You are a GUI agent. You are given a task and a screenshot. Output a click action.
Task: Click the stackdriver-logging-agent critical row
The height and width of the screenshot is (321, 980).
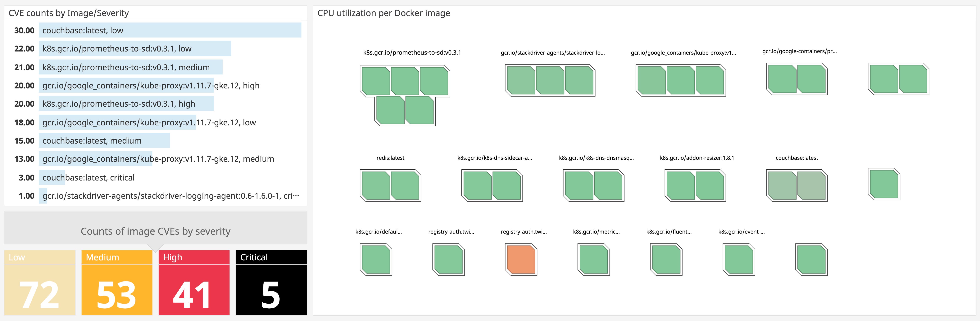coord(170,196)
